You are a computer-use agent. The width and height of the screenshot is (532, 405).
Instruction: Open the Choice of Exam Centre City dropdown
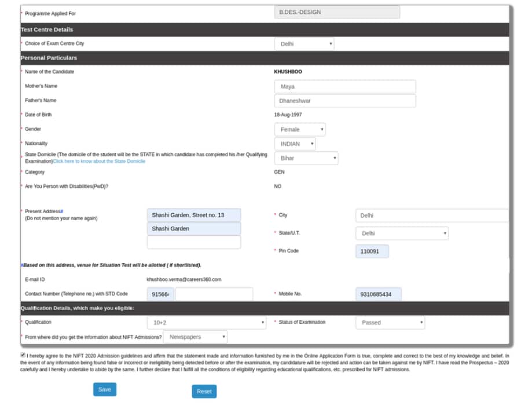click(304, 43)
